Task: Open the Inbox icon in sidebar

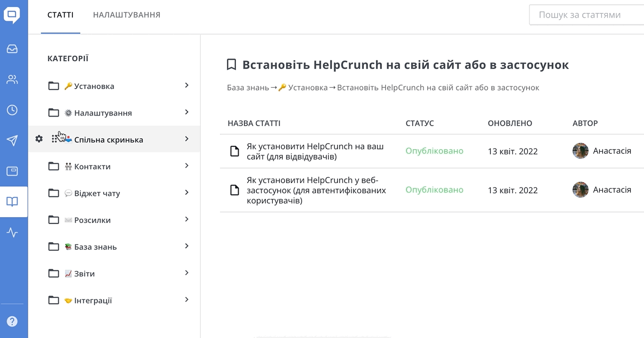Action: (12, 49)
